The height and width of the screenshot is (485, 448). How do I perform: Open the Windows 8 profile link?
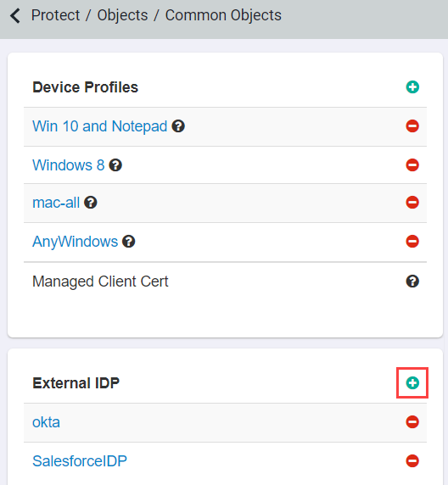[x=69, y=165]
